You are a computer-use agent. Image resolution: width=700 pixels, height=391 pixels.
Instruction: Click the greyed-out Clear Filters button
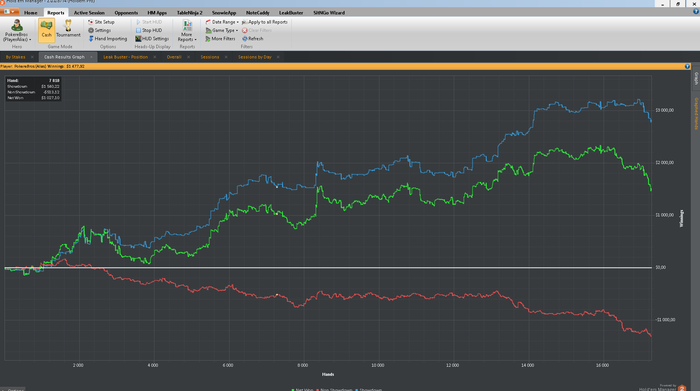pos(257,30)
